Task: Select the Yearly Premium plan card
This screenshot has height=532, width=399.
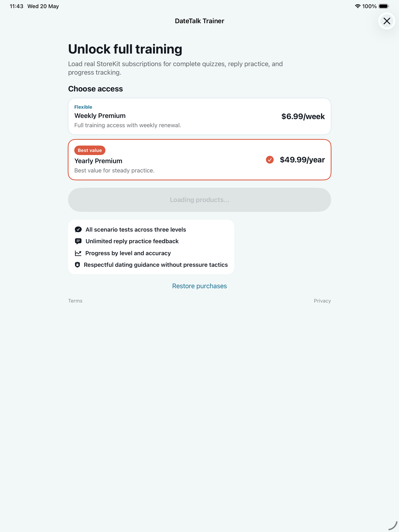Action: point(199,160)
